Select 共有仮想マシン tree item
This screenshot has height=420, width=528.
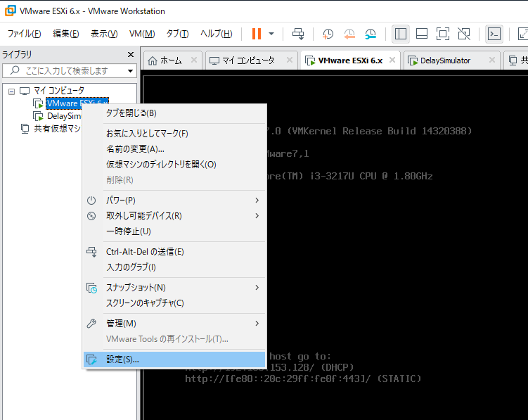57,129
